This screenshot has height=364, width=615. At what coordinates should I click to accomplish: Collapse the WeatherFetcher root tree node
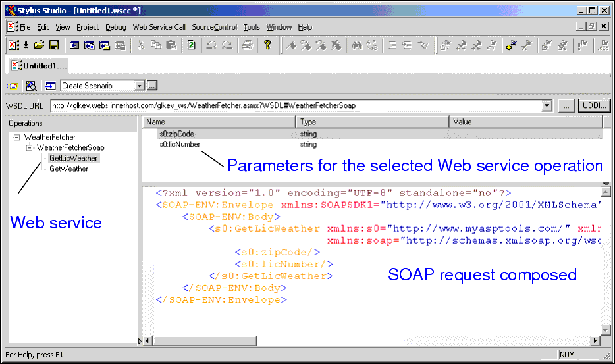tap(16, 138)
